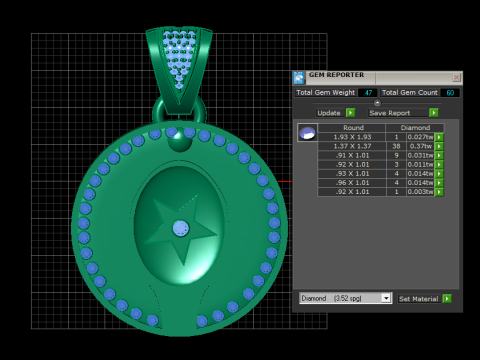Click the Round column header

click(352, 128)
